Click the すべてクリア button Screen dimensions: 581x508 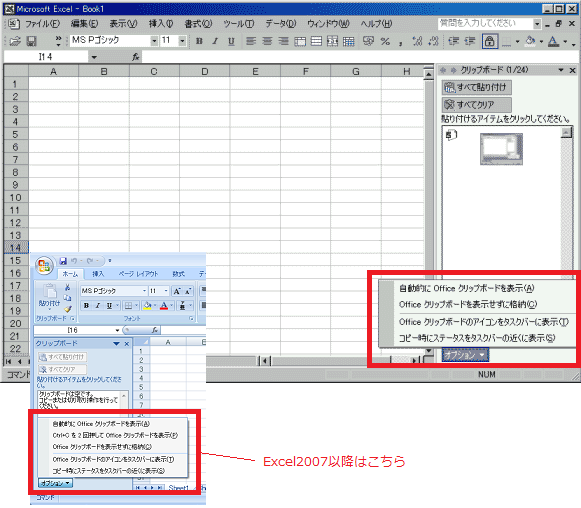click(x=477, y=105)
